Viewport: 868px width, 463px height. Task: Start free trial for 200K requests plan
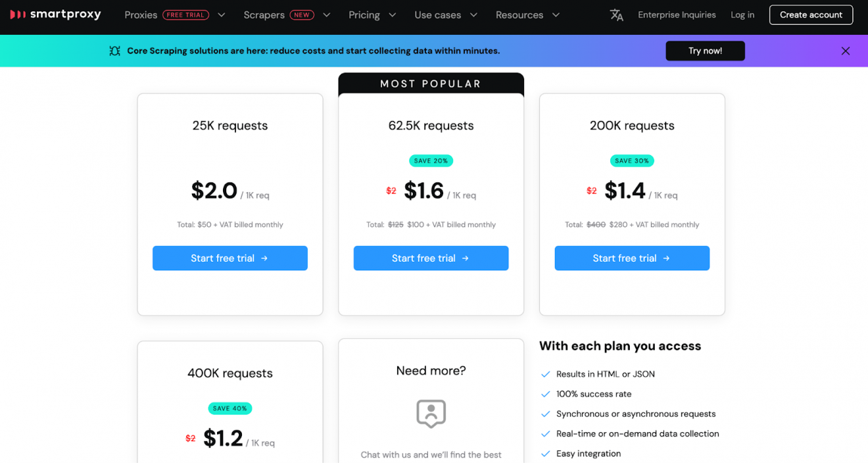[x=631, y=258]
